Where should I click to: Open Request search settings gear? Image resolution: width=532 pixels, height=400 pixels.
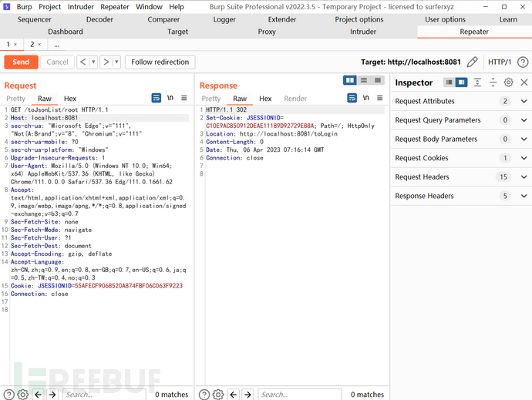22,395
